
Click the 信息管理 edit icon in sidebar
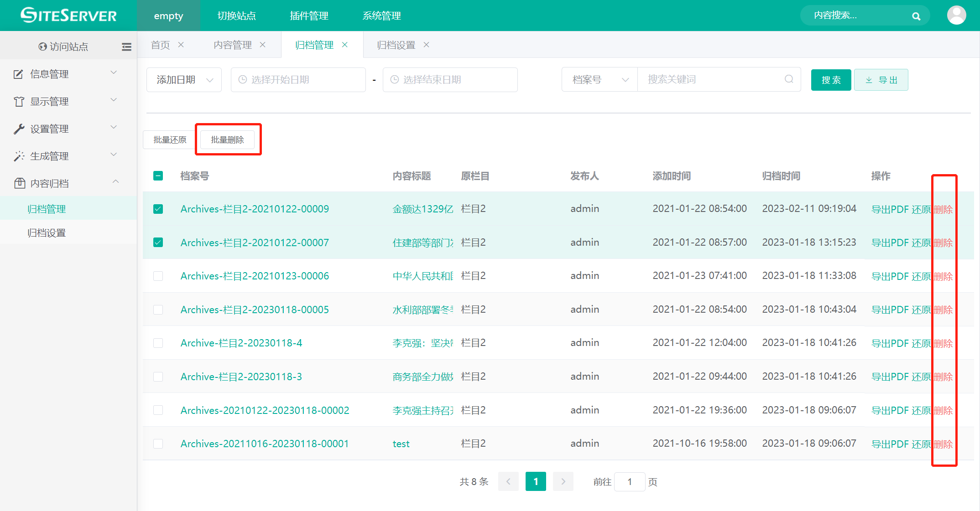pos(19,74)
